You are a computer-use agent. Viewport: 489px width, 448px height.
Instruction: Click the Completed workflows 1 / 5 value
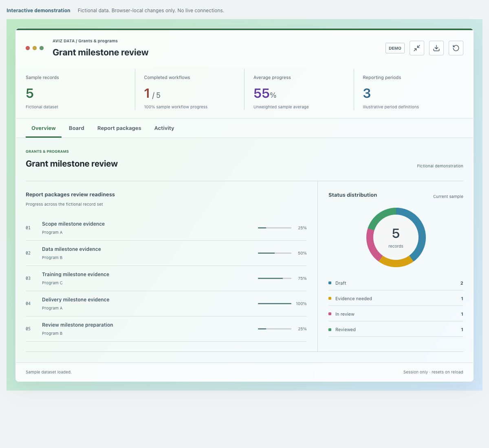tap(152, 94)
